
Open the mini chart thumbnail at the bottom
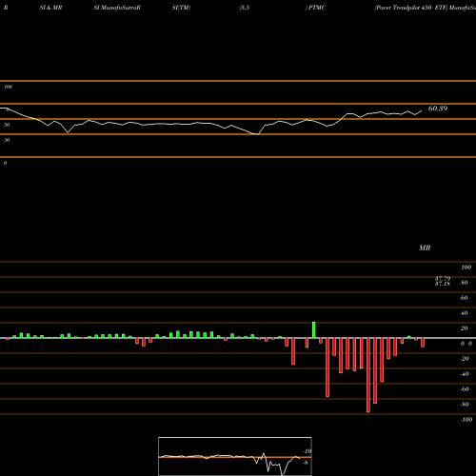tap(235, 456)
